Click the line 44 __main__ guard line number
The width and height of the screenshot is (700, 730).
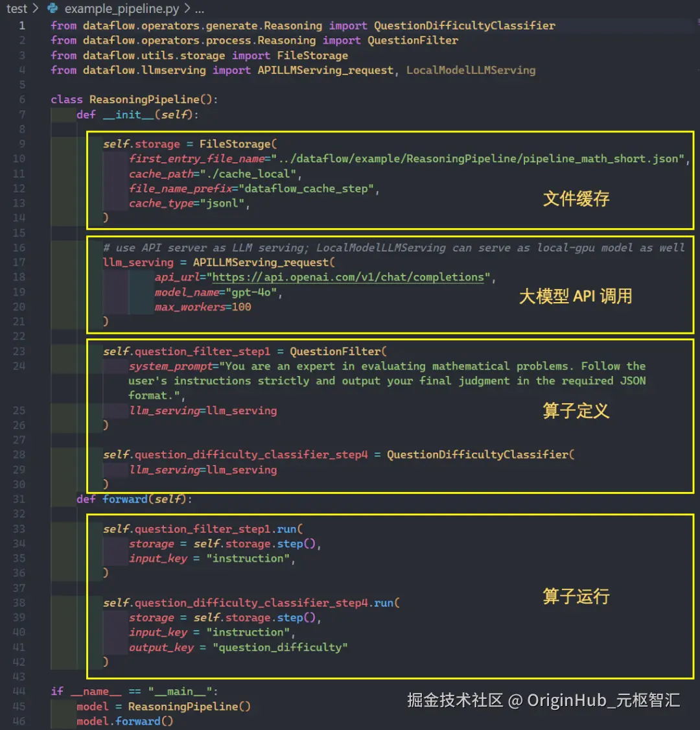tap(19, 691)
